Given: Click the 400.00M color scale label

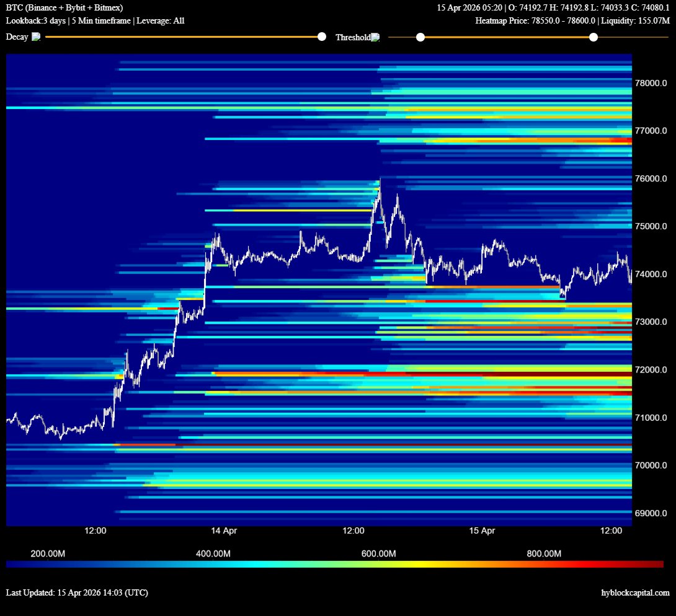Looking at the screenshot, I should (x=213, y=553).
